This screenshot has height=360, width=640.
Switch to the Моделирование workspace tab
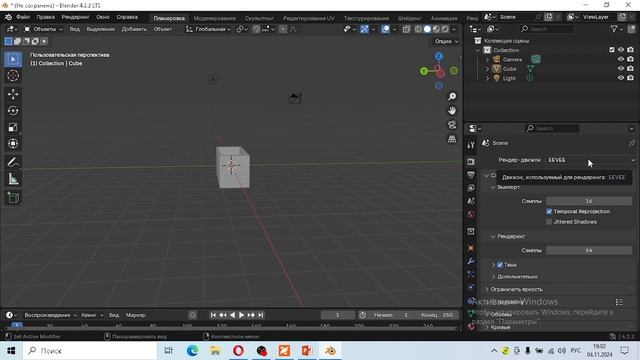[x=215, y=18]
